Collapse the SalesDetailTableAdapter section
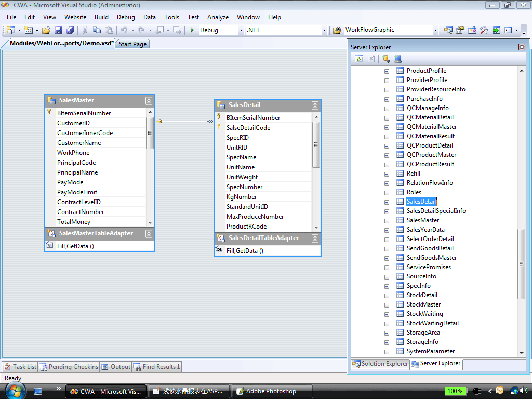 click(x=315, y=238)
